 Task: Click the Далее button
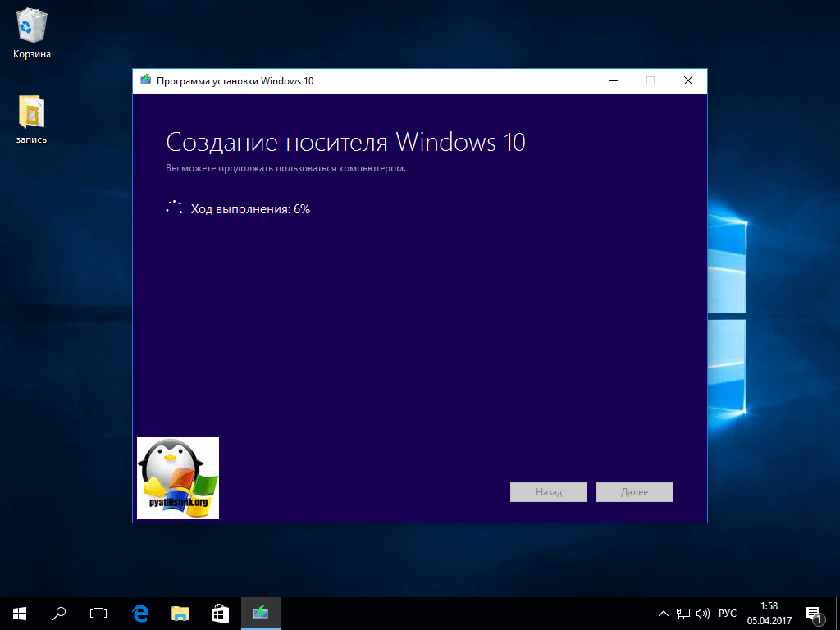pyautogui.click(x=635, y=492)
